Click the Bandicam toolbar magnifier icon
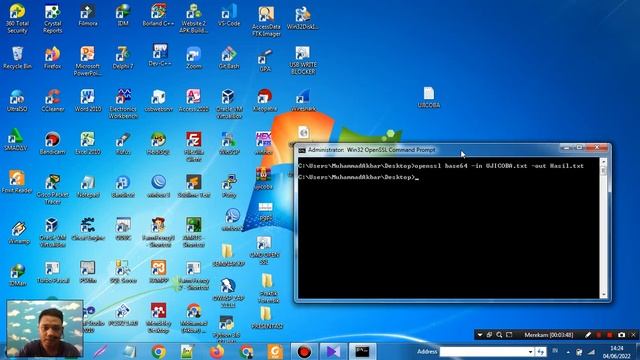640x360 pixels. (x=499, y=335)
